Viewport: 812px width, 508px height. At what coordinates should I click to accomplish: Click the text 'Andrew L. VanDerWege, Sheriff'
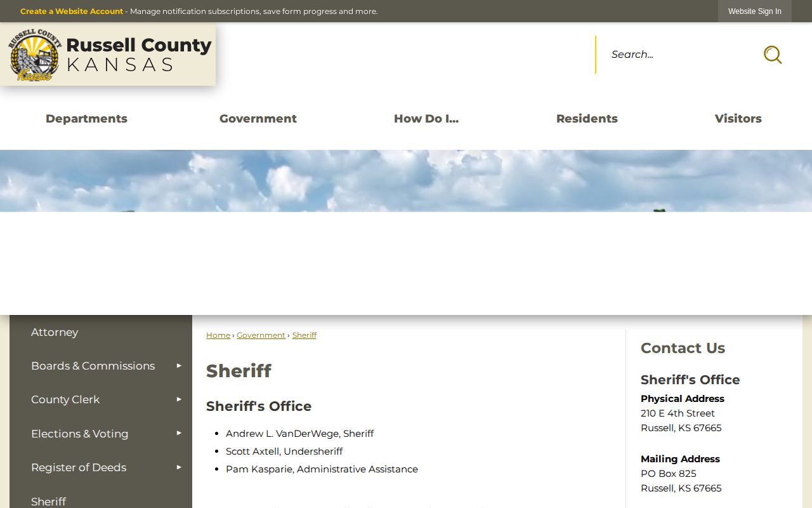(299, 434)
